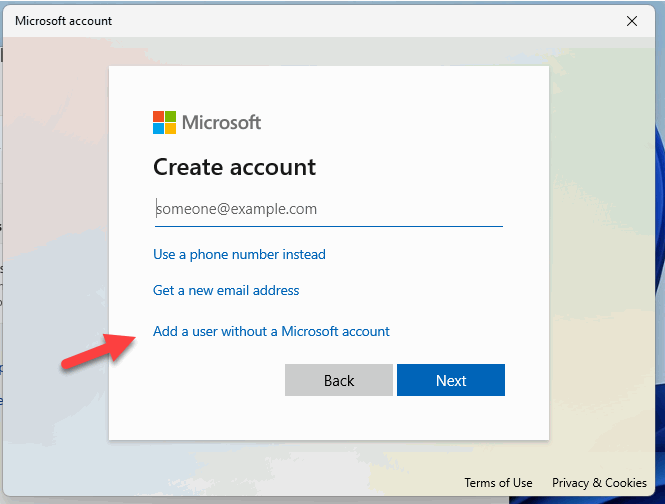Screen dimensions: 665x504
Task: Click the email address input field
Action: click(x=329, y=209)
